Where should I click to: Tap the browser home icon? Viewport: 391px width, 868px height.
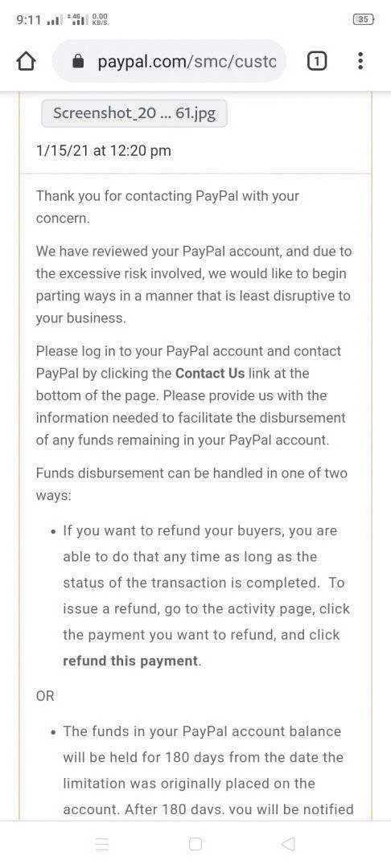tap(27, 61)
